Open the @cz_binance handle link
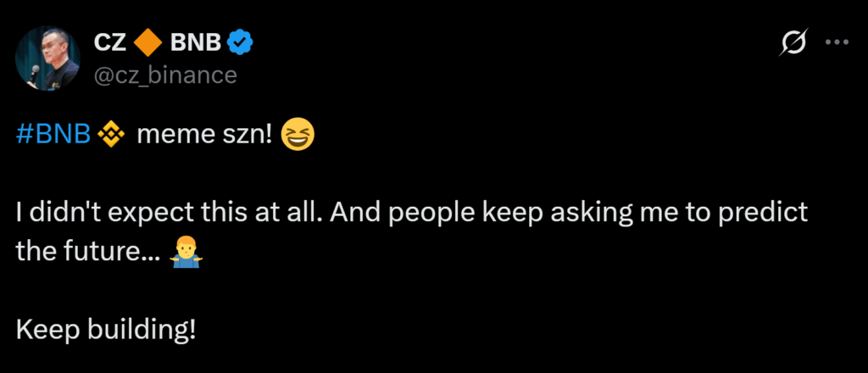The image size is (868, 373). coord(164,74)
